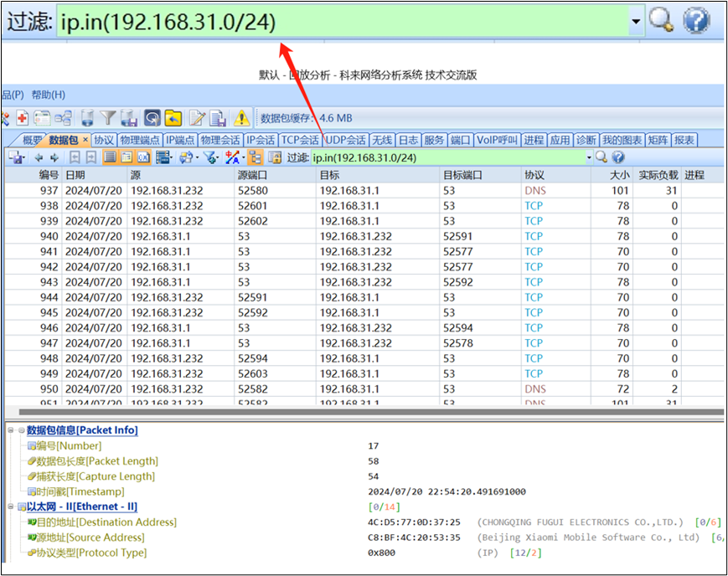Open the 帮助(H) menu
The height and width of the screenshot is (576, 728).
(x=48, y=95)
